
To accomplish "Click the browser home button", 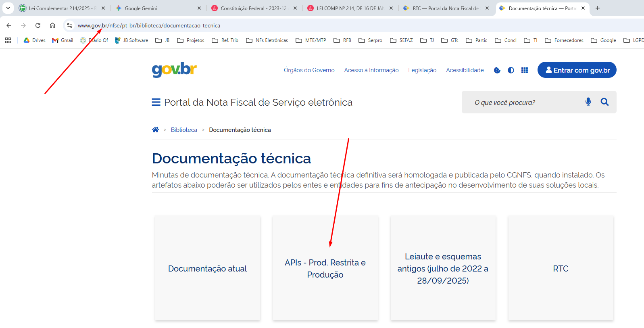I will click(x=52, y=25).
